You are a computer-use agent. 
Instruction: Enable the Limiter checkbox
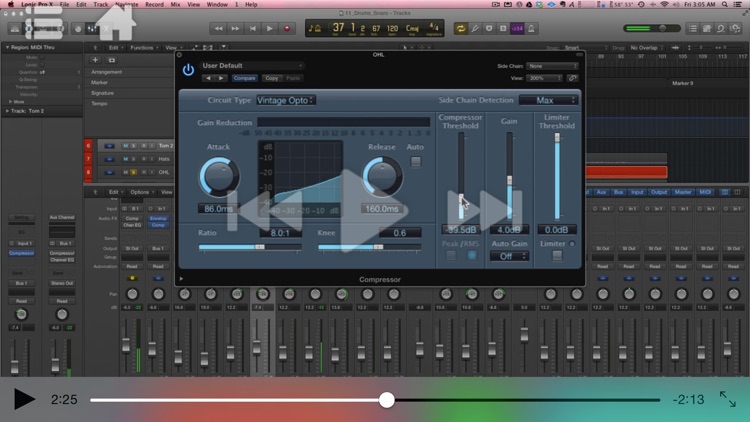click(x=557, y=255)
